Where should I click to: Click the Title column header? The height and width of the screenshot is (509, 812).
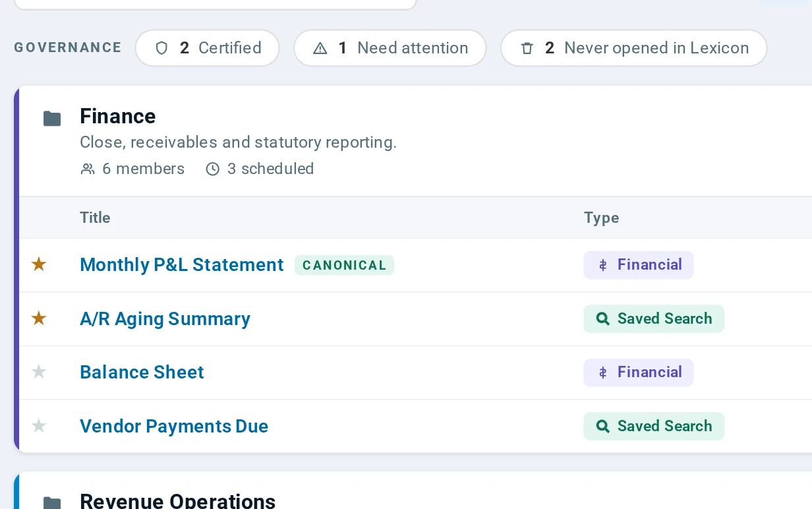point(95,218)
